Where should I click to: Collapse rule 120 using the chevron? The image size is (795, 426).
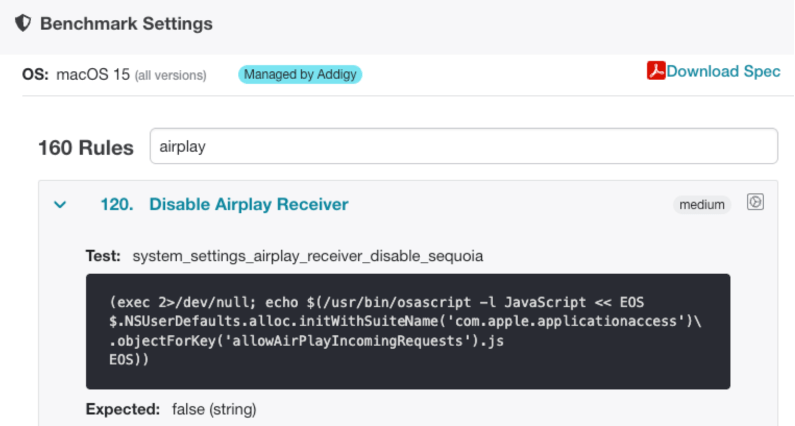[60, 204]
